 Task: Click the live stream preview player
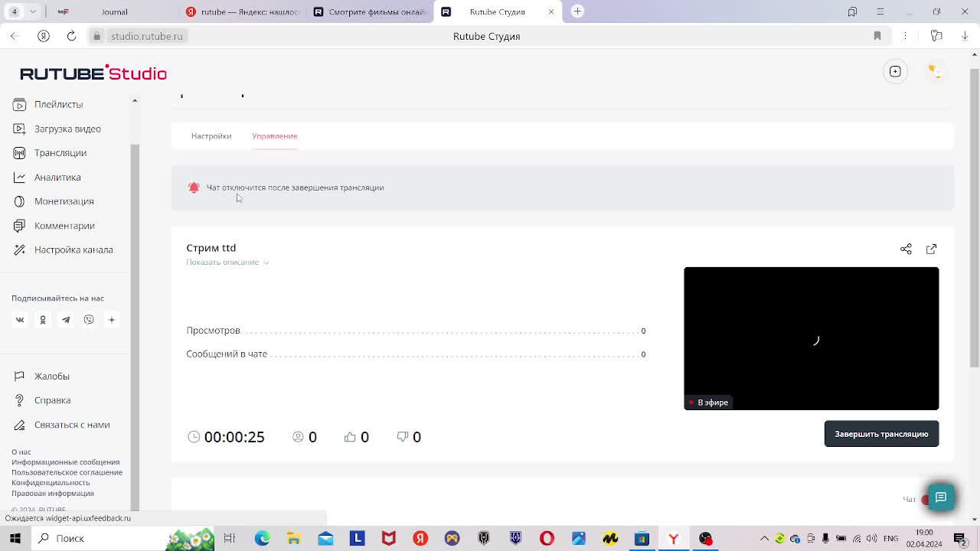[811, 338]
